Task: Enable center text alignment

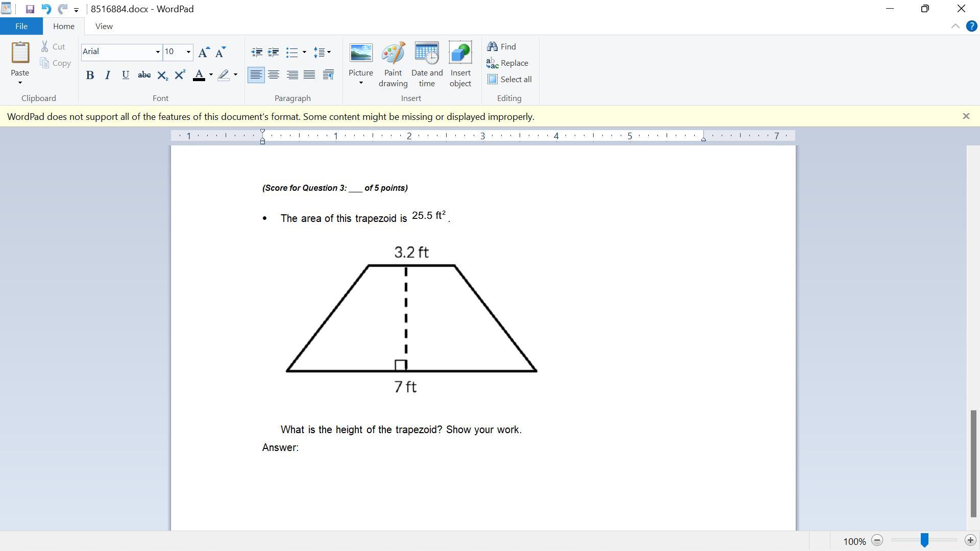Action: [274, 75]
